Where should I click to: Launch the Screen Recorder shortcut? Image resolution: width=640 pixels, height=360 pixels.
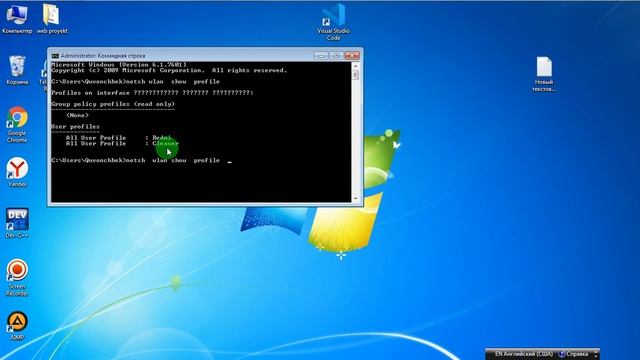pyautogui.click(x=17, y=278)
